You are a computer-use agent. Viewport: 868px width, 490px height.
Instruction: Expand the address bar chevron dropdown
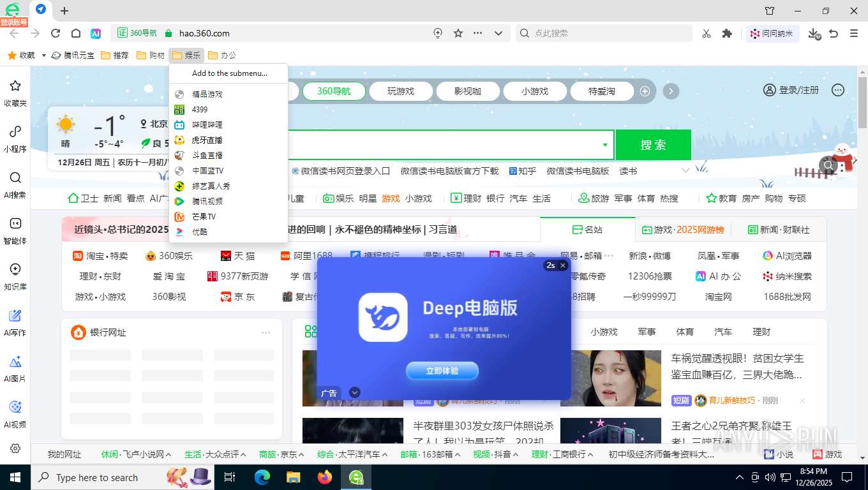tap(498, 33)
